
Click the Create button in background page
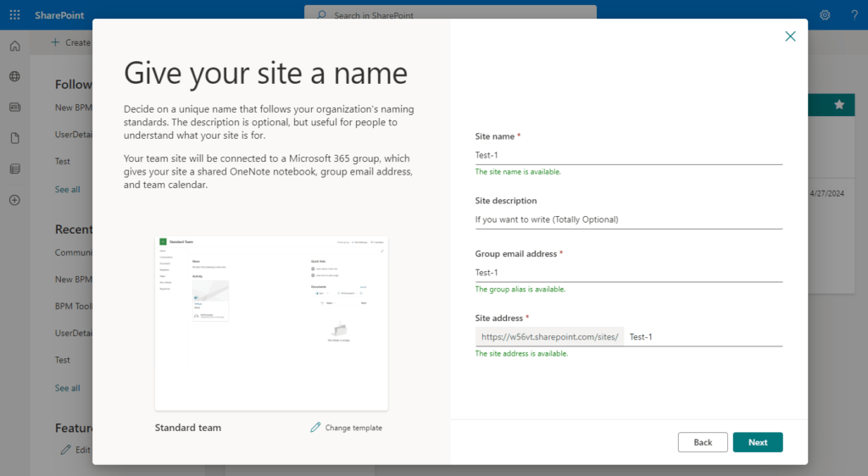[70, 42]
